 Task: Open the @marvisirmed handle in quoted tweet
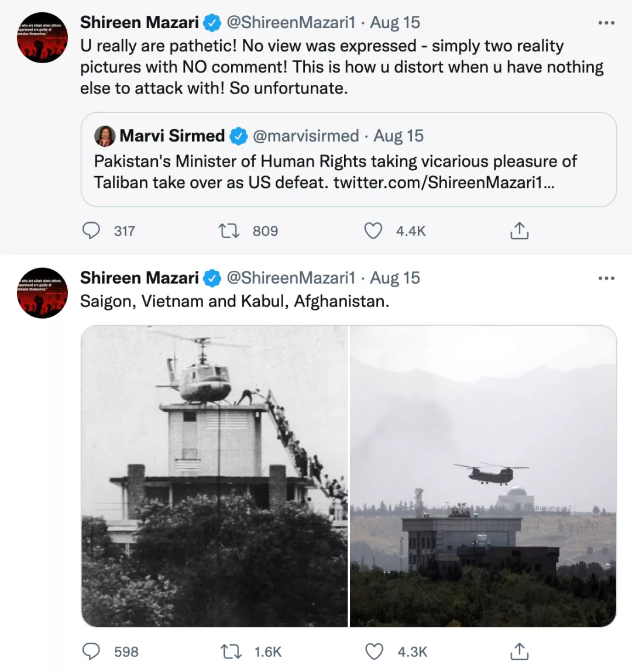tap(305, 136)
